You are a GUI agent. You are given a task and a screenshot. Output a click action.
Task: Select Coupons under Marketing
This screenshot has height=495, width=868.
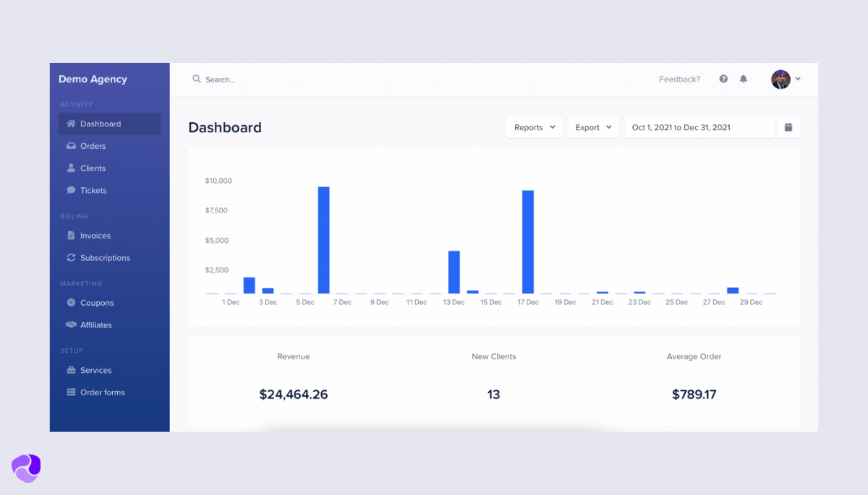click(x=97, y=303)
